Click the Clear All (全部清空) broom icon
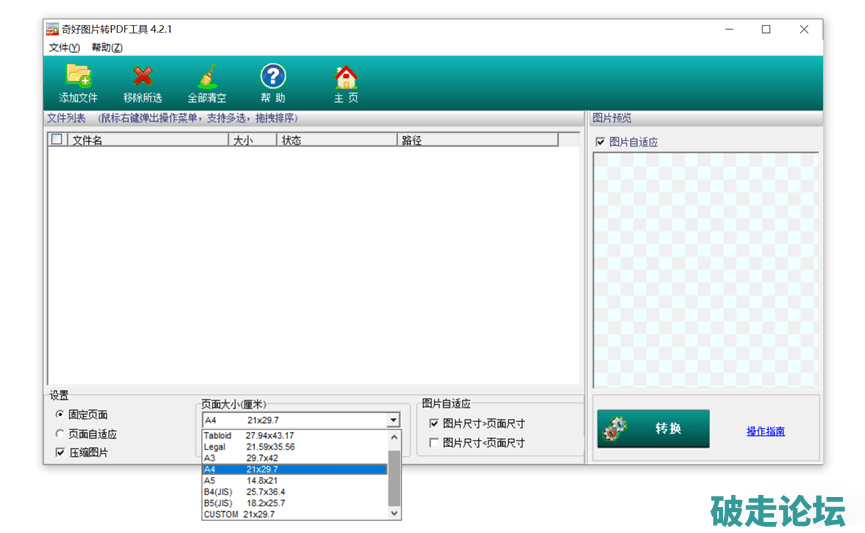865x533 pixels. click(x=207, y=76)
